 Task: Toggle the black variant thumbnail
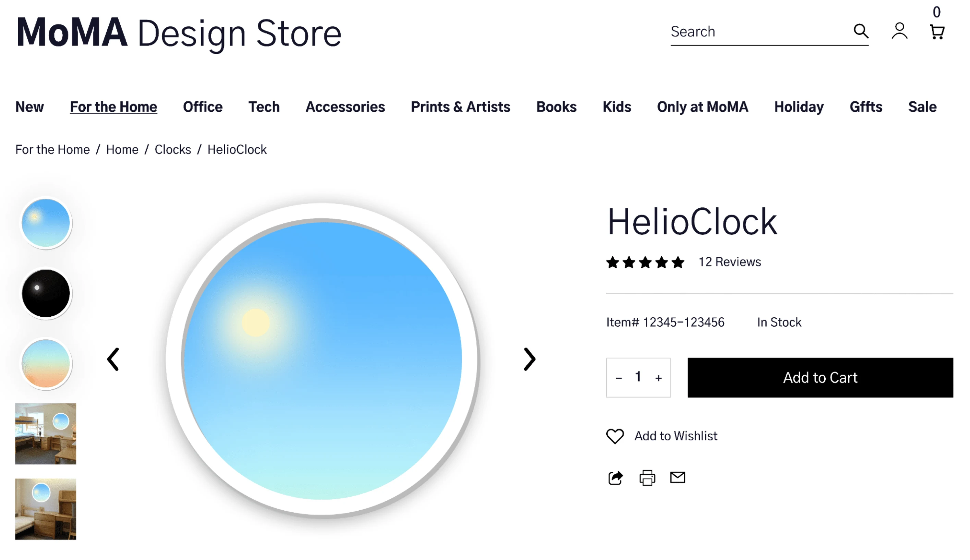45,291
